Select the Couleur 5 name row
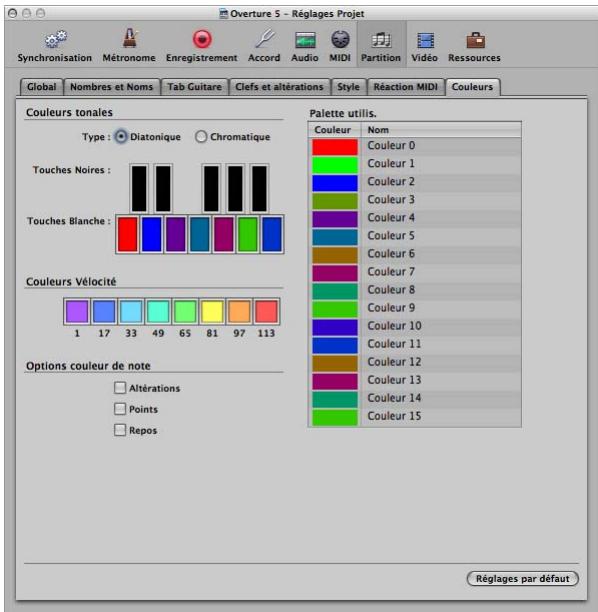Viewport: 598px width, 612px height. click(x=441, y=236)
